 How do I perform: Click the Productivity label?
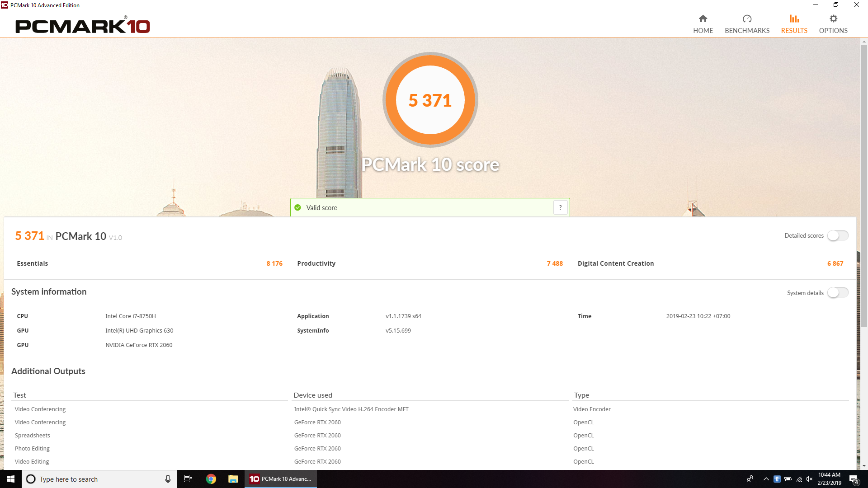click(316, 263)
